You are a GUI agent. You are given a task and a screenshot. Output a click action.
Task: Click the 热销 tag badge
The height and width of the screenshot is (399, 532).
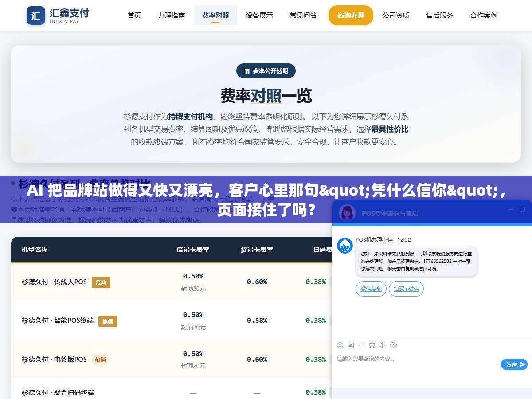(x=101, y=360)
